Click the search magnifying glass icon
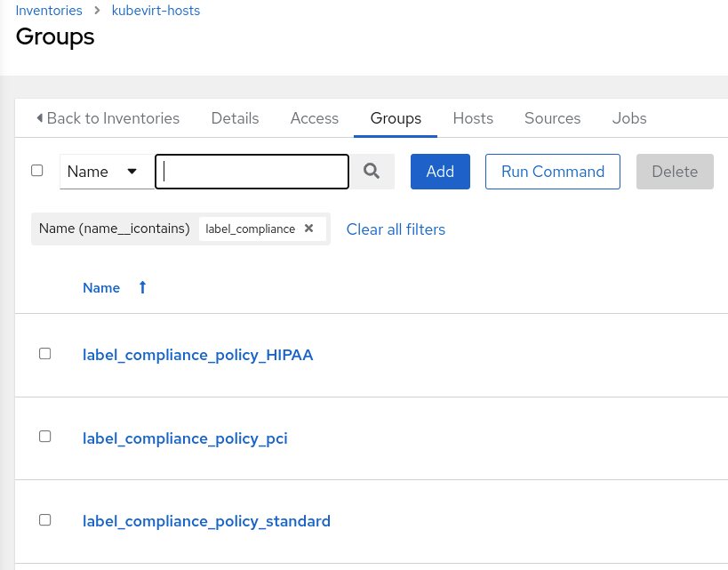The image size is (728, 570). (372, 172)
